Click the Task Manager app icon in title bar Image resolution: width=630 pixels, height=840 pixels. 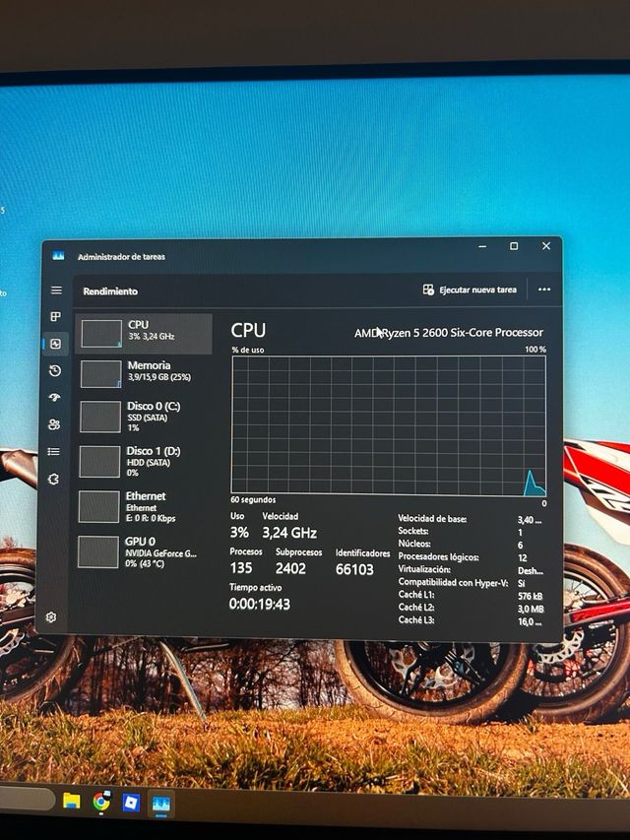pyautogui.click(x=58, y=256)
